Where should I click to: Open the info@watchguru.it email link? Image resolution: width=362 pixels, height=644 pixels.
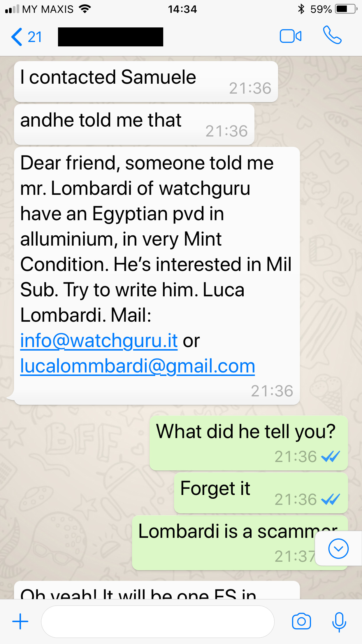(x=99, y=340)
